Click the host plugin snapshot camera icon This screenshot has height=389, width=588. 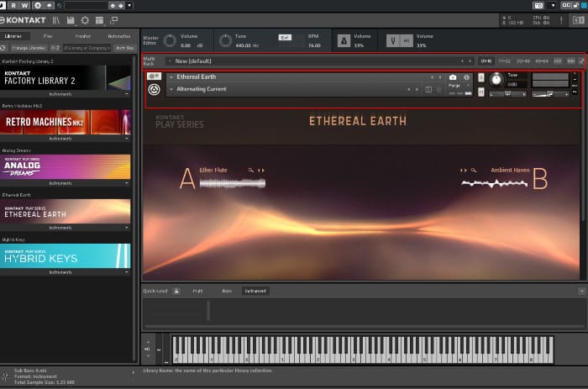click(x=538, y=5)
